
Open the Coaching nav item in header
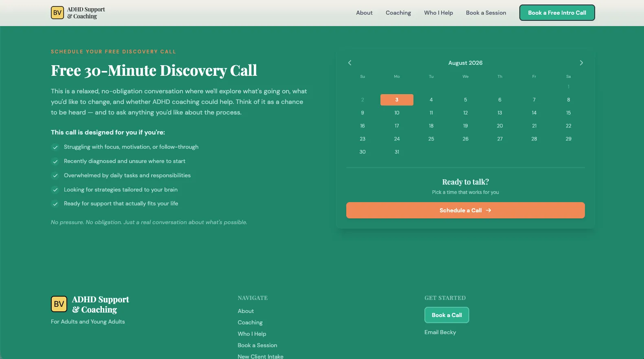click(398, 13)
